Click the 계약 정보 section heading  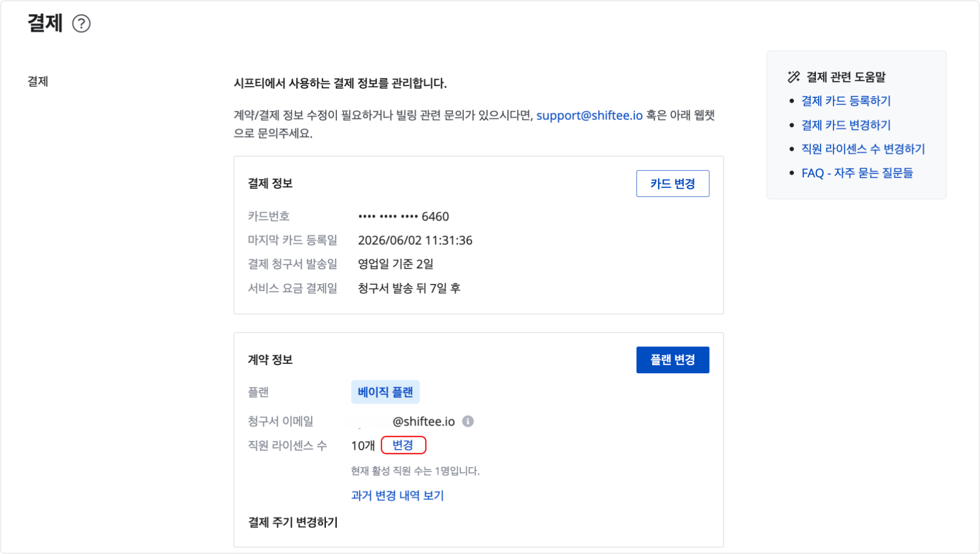point(270,359)
